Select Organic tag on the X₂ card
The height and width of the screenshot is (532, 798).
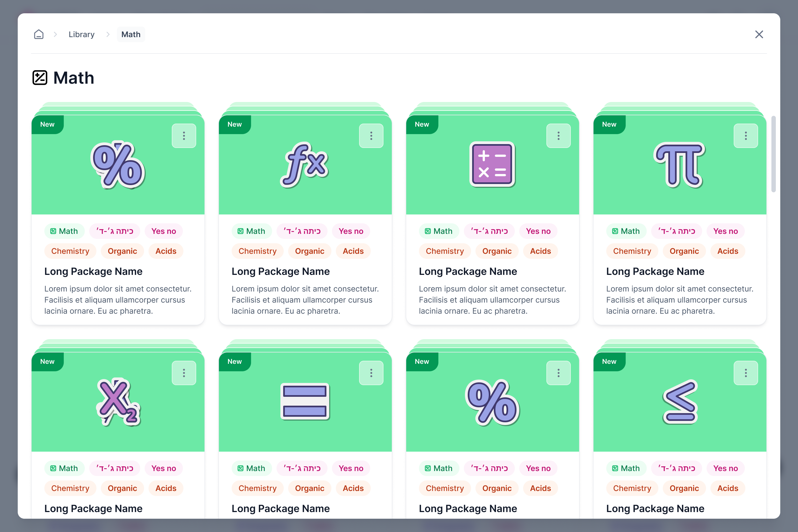point(122,488)
